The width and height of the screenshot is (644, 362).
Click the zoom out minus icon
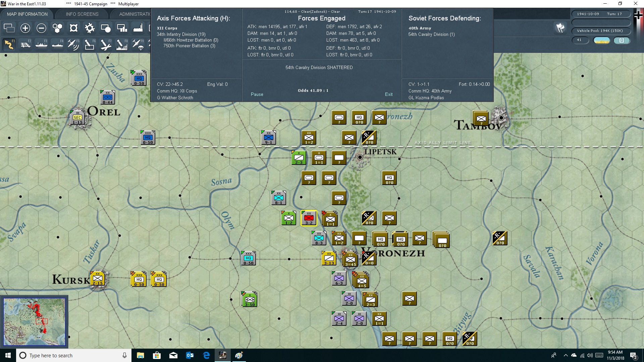click(x=41, y=28)
